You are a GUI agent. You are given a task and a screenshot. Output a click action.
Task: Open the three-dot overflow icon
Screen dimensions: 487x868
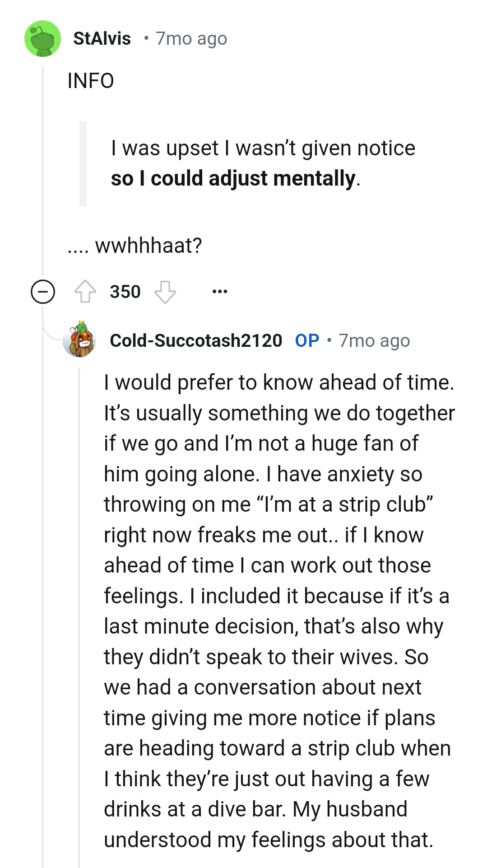pos(220,291)
